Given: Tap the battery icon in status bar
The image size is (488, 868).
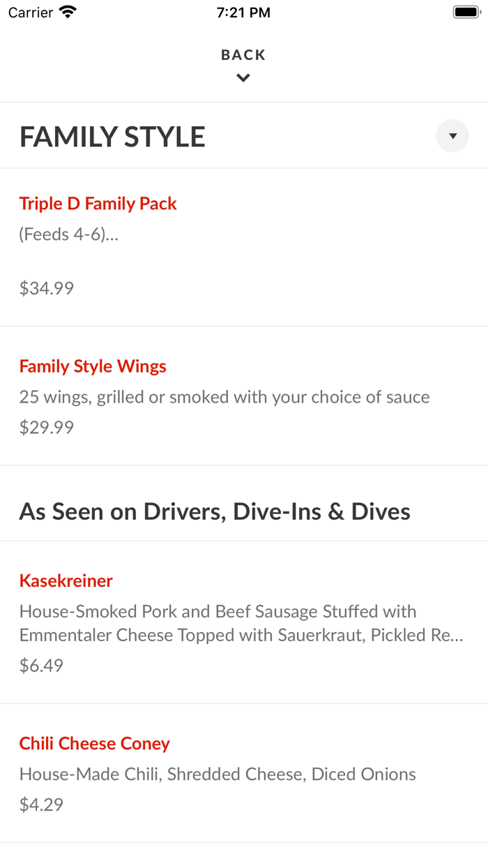Looking at the screenshot, I should (466, 12).
